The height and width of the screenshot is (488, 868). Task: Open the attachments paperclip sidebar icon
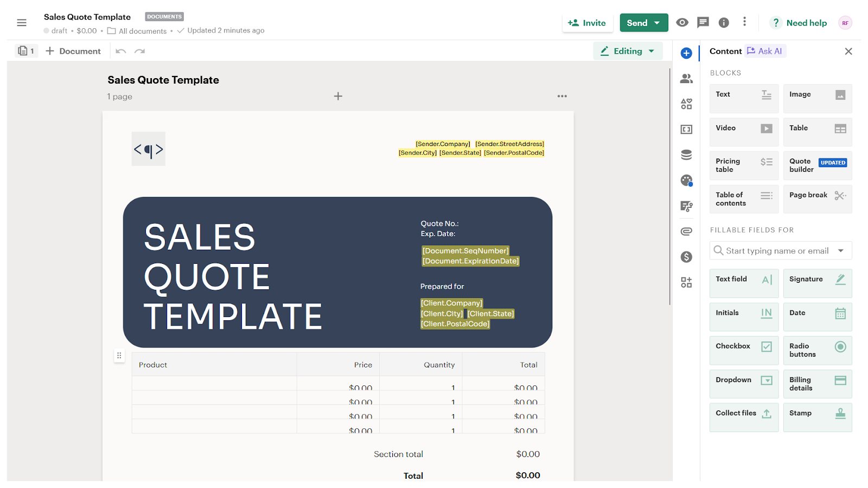[x=686, y=231]
